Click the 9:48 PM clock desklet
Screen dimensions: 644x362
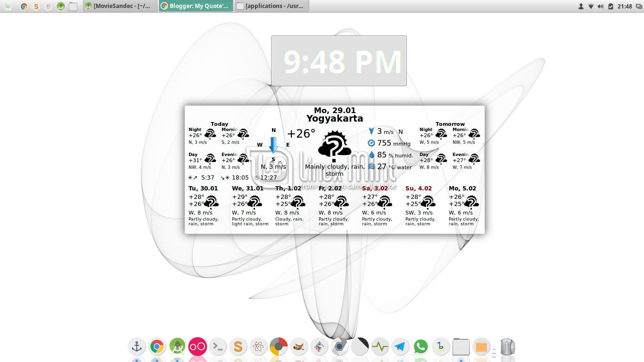pos(339,61)
